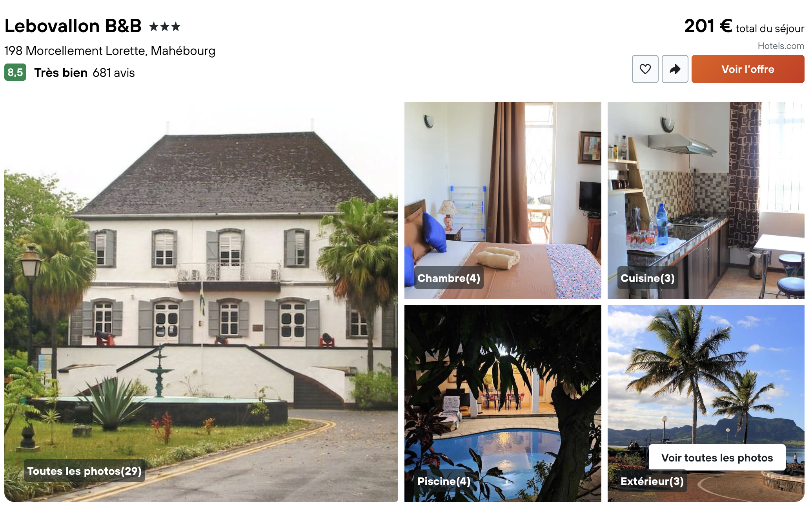Click the Hotels.com provider link
Screen dimensions: 812x505
coord(781,46)
